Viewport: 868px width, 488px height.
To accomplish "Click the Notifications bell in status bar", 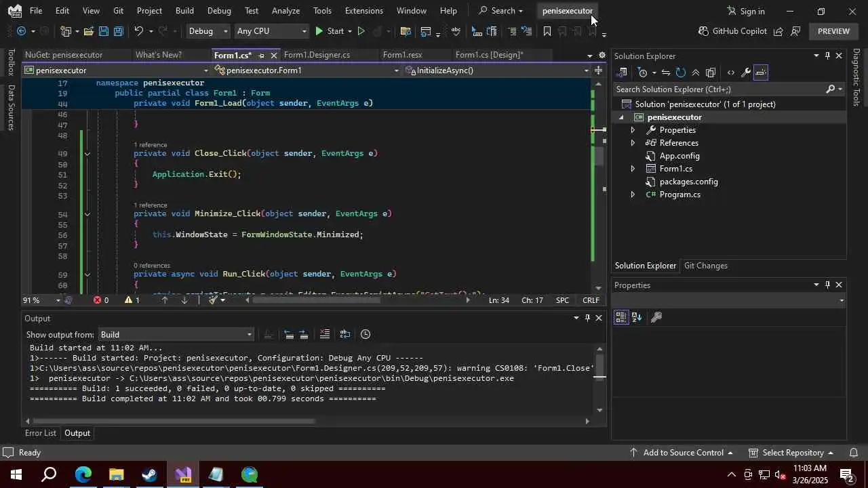I will point(854,453).
